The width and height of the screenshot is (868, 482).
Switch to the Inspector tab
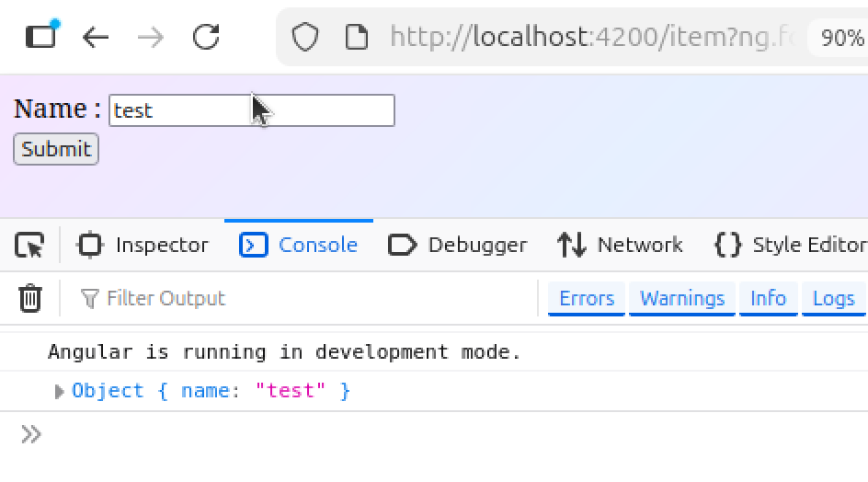coord(143,246)
